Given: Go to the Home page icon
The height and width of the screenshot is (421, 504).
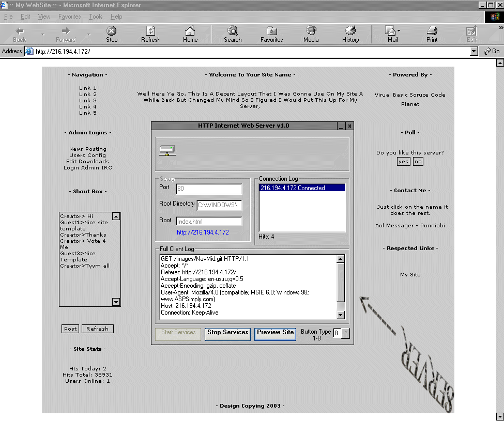Looking at the screenshot, I should point(190,31).
